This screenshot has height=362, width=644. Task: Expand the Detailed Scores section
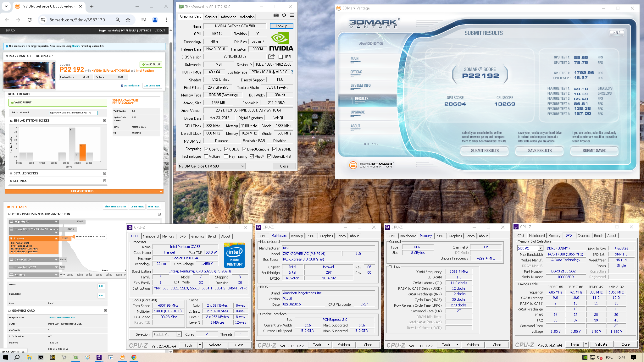tap(105, 173)
